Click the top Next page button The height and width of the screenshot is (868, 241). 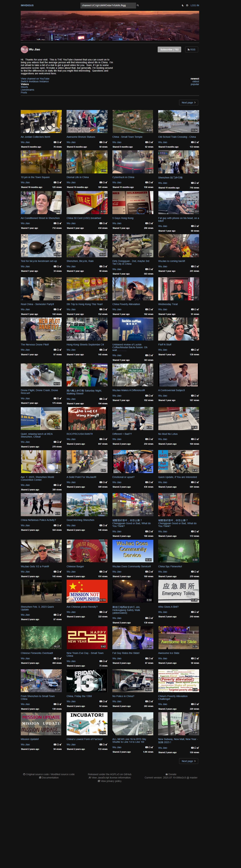pyautogui.click(x=189, y=102)
